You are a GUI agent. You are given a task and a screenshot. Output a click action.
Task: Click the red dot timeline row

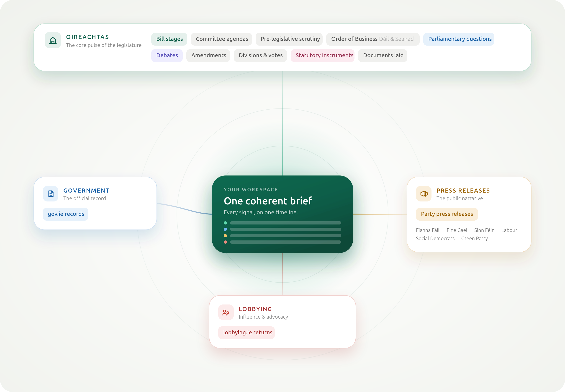282,242
